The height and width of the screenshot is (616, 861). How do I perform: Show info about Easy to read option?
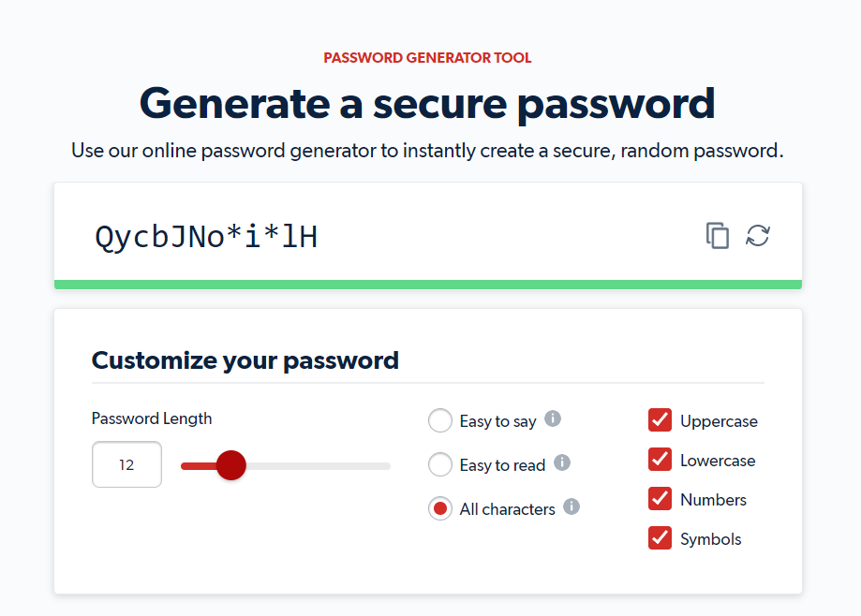pyautogui.click(x=562, y=463)
